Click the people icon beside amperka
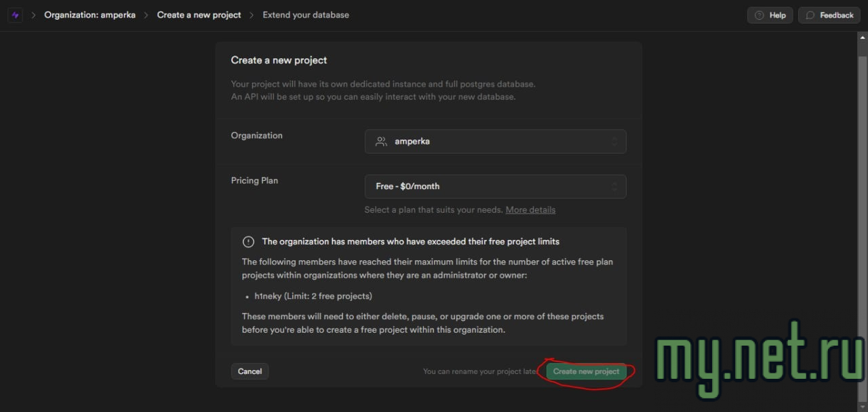The image size is (868, 412). [381, 142]
